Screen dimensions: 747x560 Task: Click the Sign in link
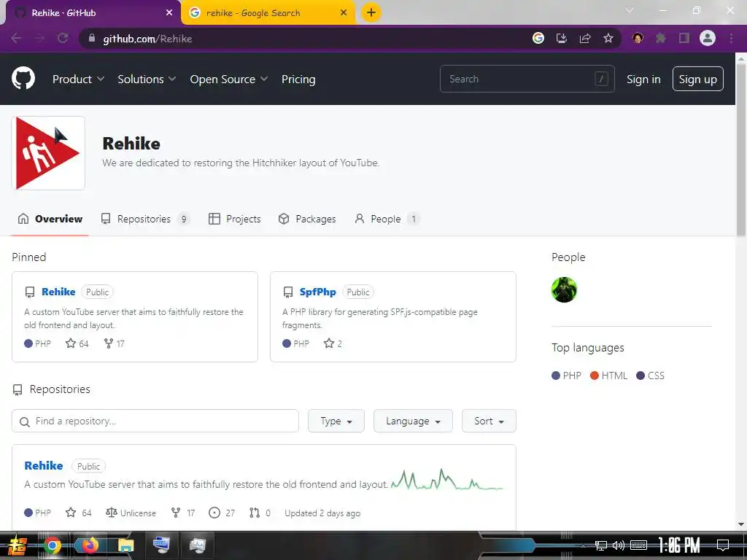click(643, 79)
